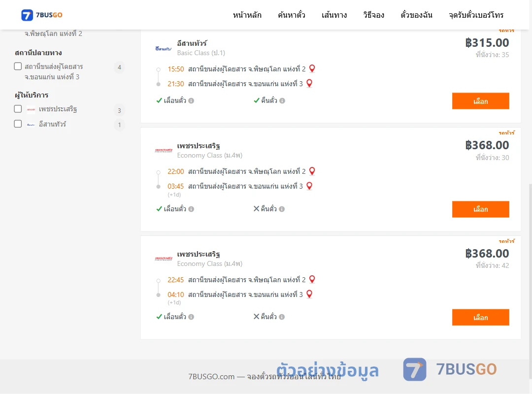
Task: Click the อีสานทัวร์ logo in provider filter
Action: (31, 125)
